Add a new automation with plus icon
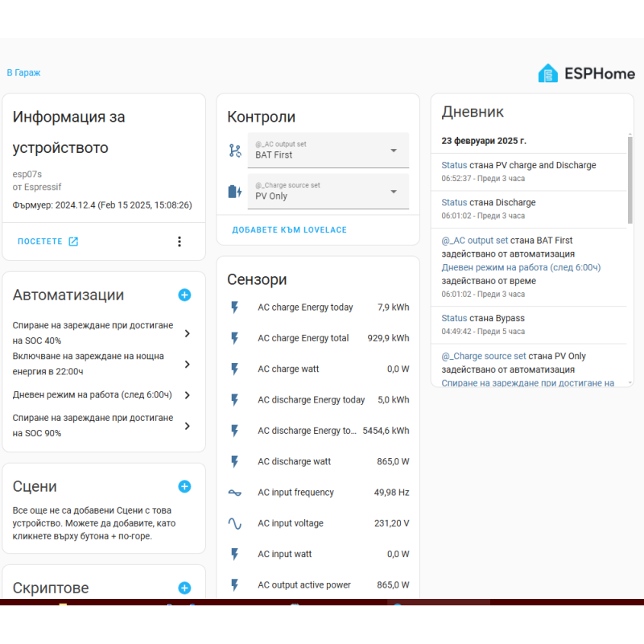644x644 pixels. point(184,295)
